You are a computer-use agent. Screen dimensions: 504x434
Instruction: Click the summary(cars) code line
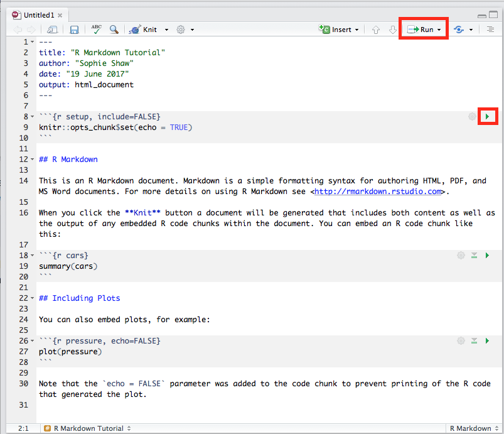(68, 266)
